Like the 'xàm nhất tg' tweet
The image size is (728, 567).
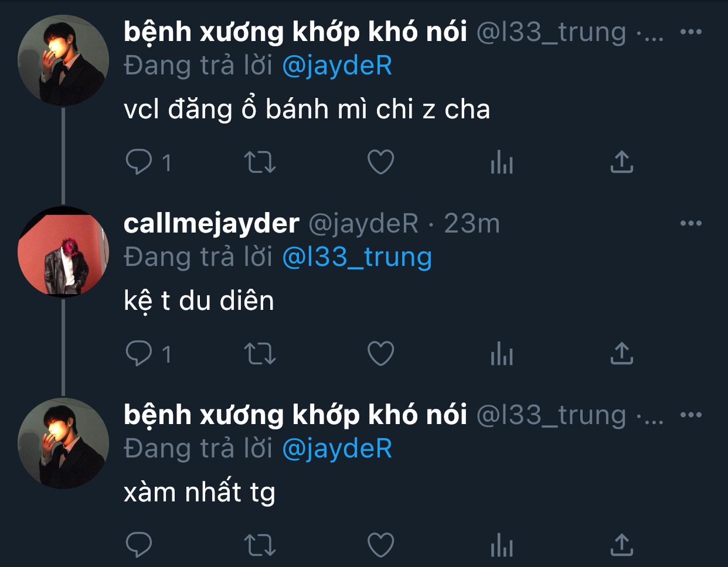click(380, 545)
